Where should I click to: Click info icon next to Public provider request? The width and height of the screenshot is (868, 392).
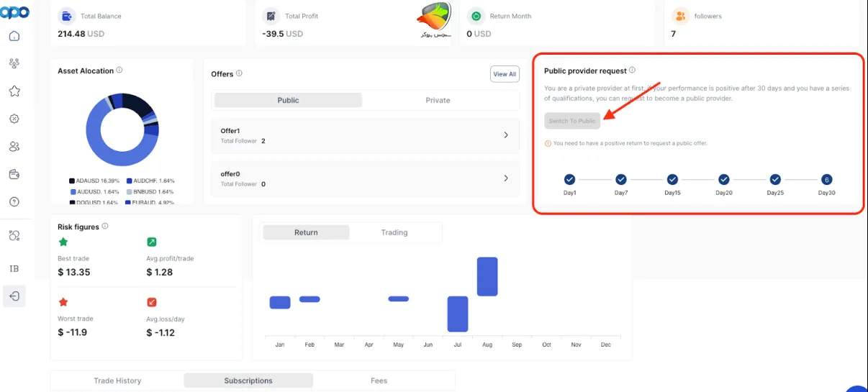pos(632,70)
